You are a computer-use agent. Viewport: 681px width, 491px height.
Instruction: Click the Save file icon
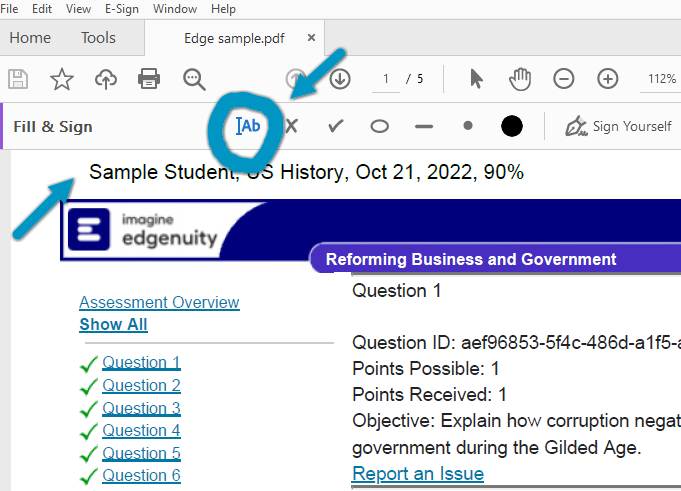(x=18, y=79)
